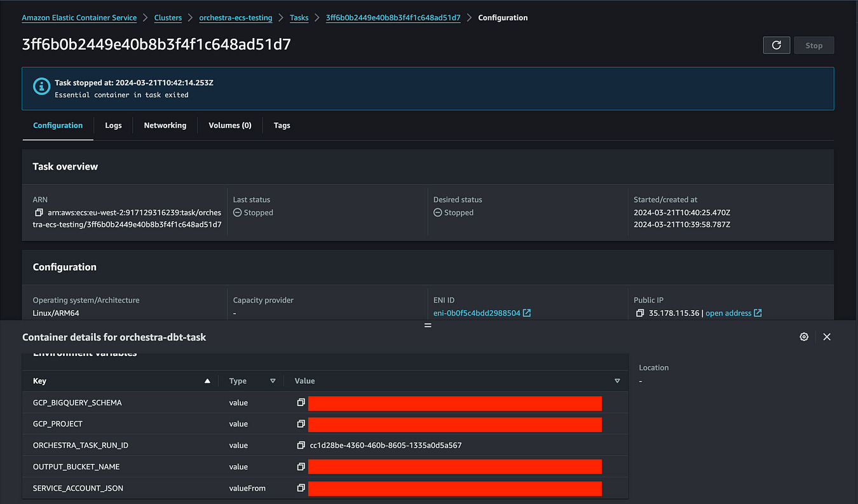Copy the public IP 35.178.115.36
The width and height of the screenshot is (858, 504).
pos(639,313)
